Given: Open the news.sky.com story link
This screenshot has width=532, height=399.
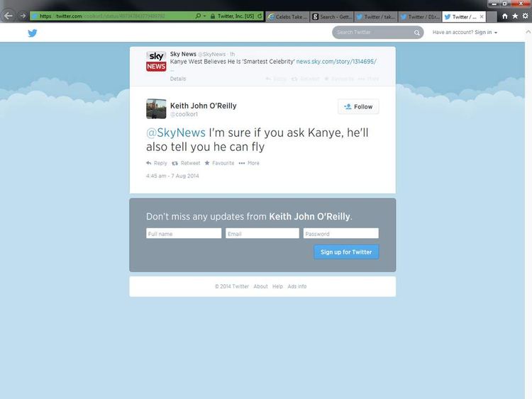Looking at the screenshot, I should tap(336, 62).
